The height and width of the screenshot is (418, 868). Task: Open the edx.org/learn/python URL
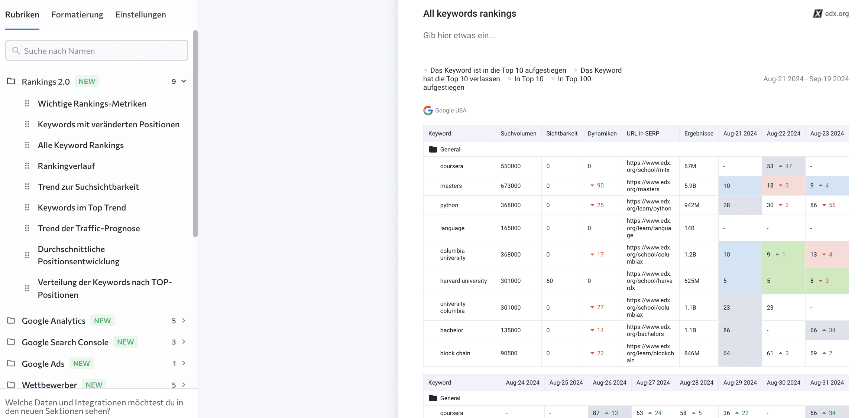tap(649, 205)
